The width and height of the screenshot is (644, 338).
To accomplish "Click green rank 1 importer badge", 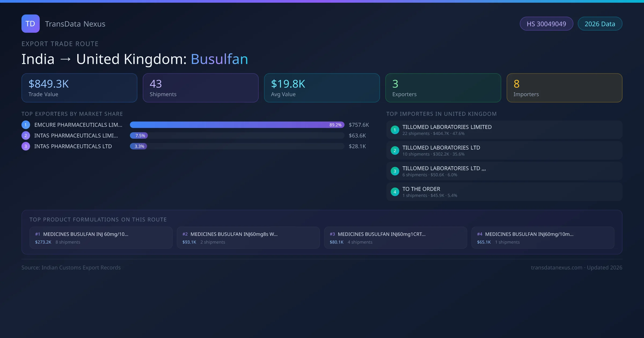I will tap(395, 130).
